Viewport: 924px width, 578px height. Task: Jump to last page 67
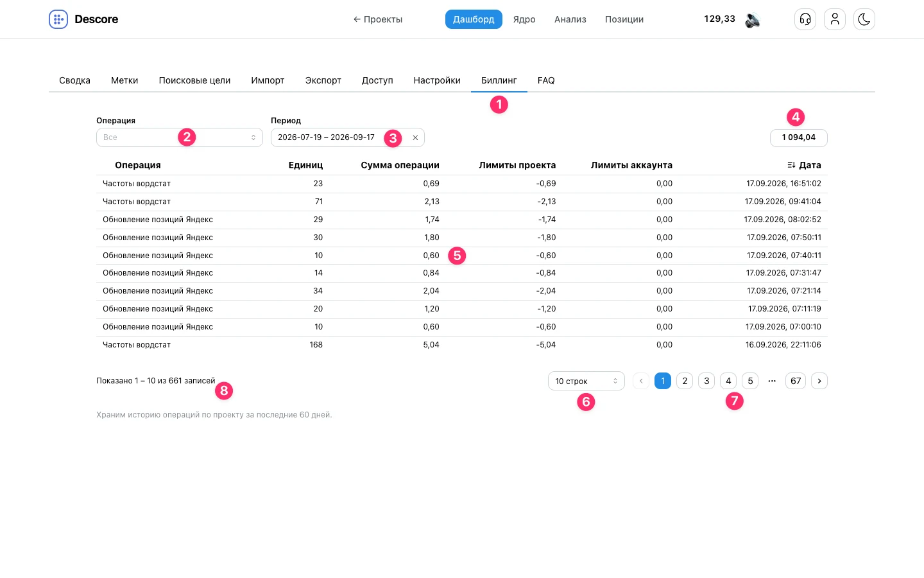click(796, 381)
